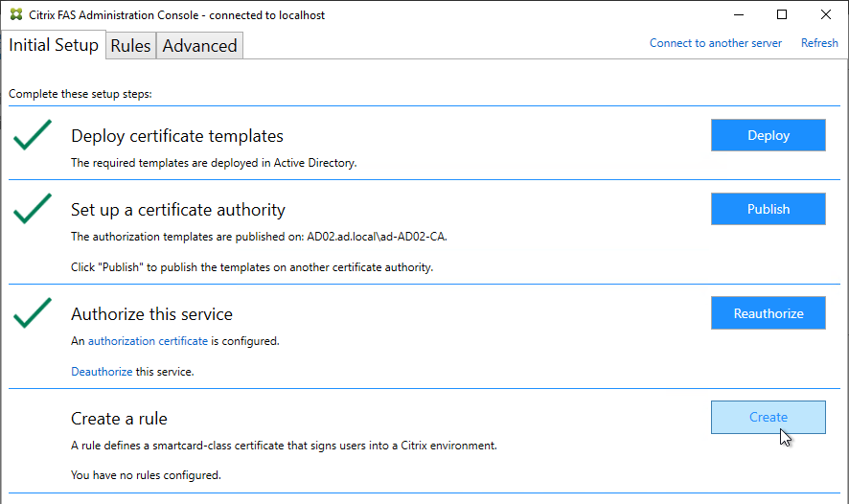Click Connect to another server link
The image size is (849, 504).
(715, 43)
